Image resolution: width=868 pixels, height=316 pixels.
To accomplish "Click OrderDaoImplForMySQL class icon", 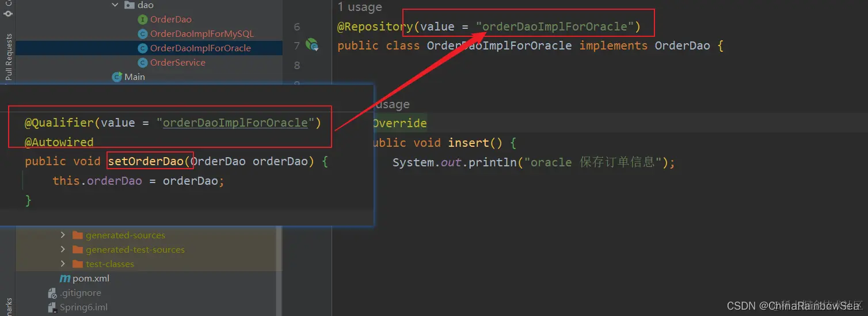I will pyautogui.click(x=143, y=34).
